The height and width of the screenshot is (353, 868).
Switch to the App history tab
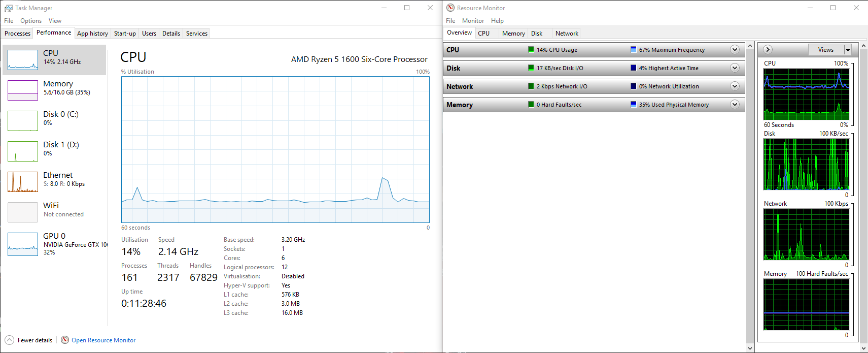tap(92, 34)
